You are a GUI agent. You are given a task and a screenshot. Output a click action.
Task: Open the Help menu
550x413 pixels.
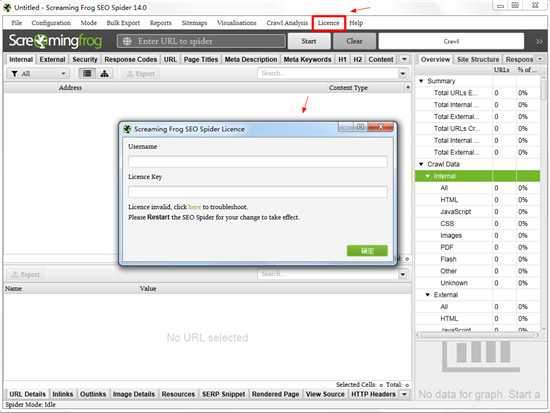[x=356, y=23]
